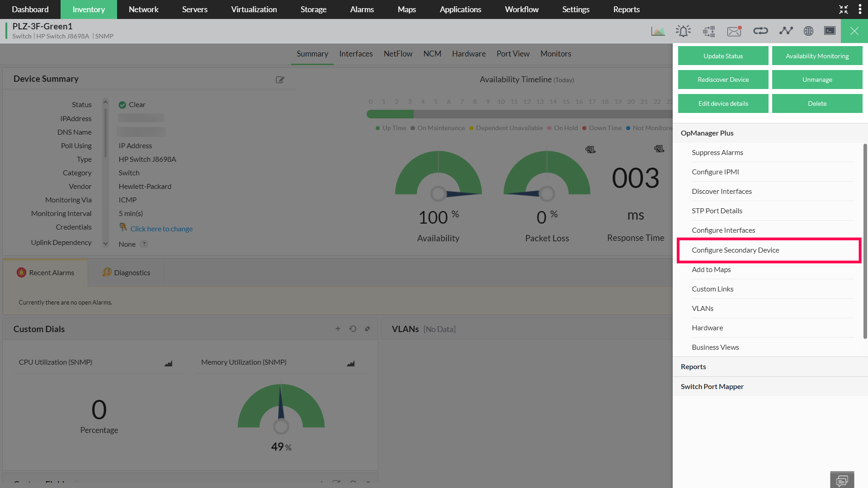The height and width of the screenshot is (488, 868).
Task: Open the Alarms menu in top bar
Action: 362,9
